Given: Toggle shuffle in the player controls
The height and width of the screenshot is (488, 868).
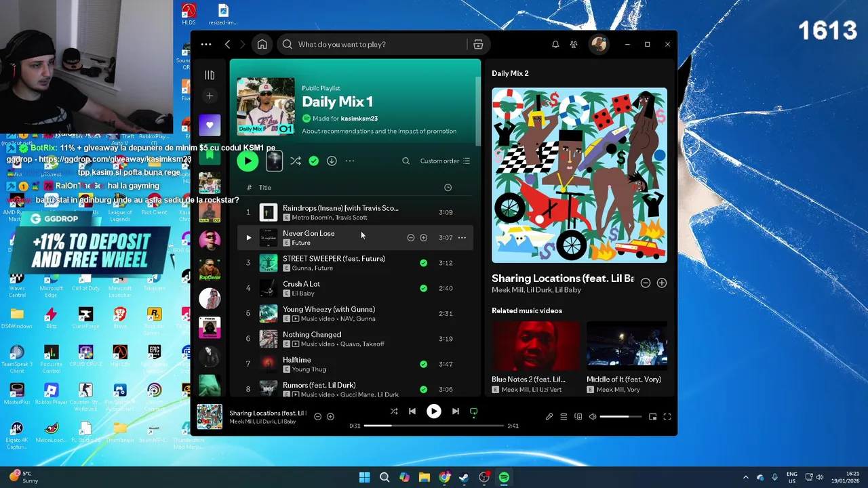Looking at the screenshot, I should click(393, 411).
